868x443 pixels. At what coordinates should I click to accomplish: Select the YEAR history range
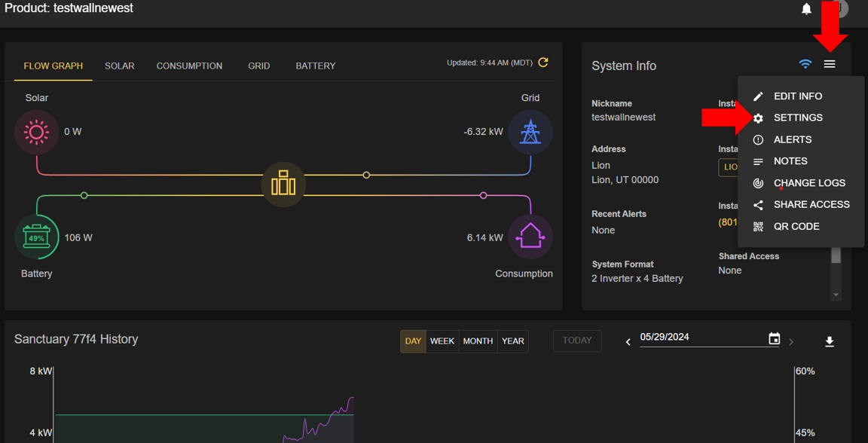[512, 341]
